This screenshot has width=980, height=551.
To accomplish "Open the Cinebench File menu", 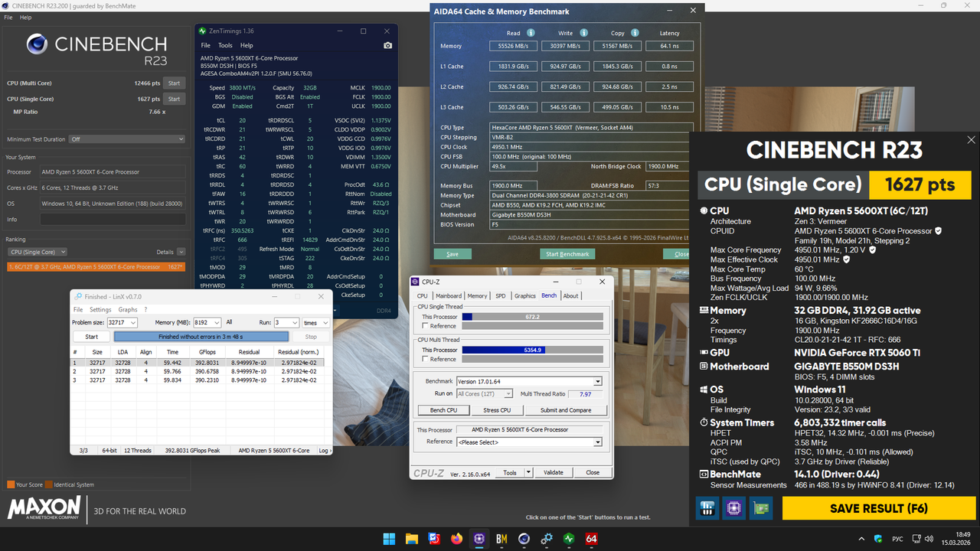I will click(8, 17).
